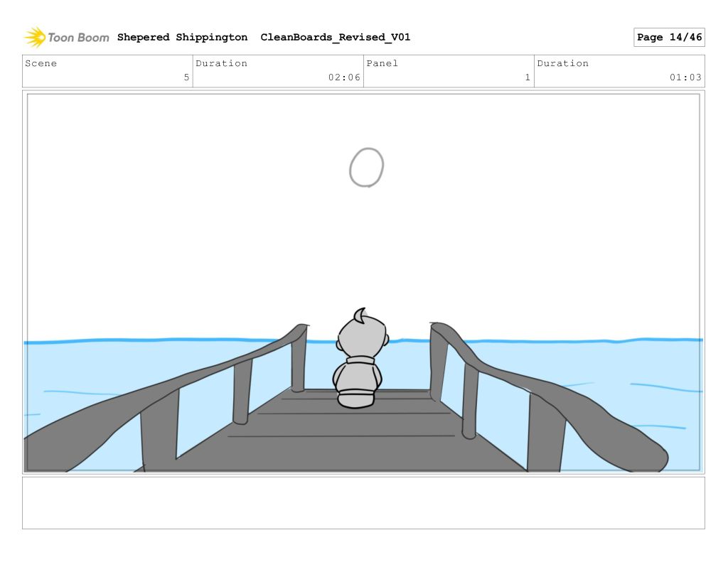Viewport: 728px width, 562px height.
Task: Click the empty notes box below panel
Action: (x=363, y=502)
